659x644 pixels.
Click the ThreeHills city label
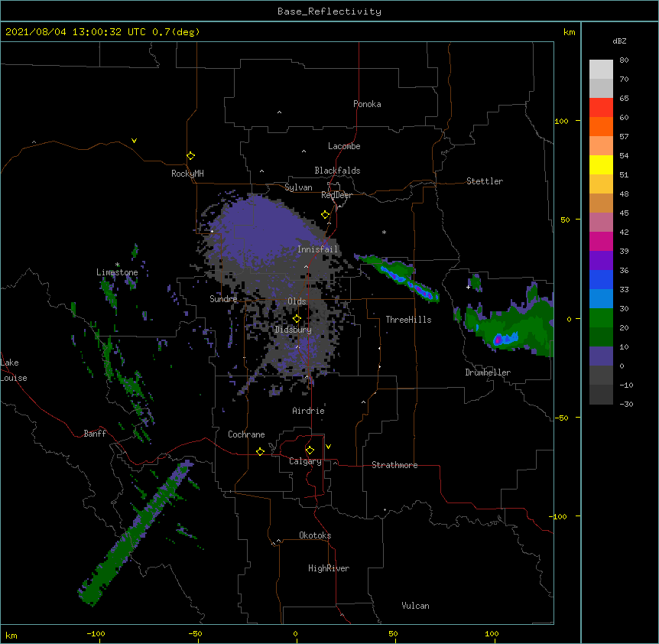click(408, 320)
